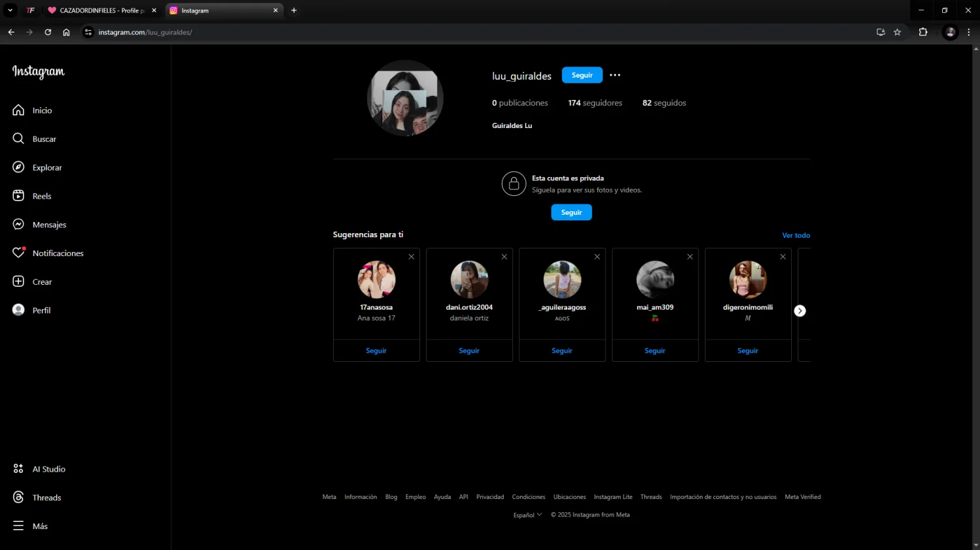This screenshot has height=550, width=980.
Task: Open the Privacidad footer link
Action: [x=490, y=497]
